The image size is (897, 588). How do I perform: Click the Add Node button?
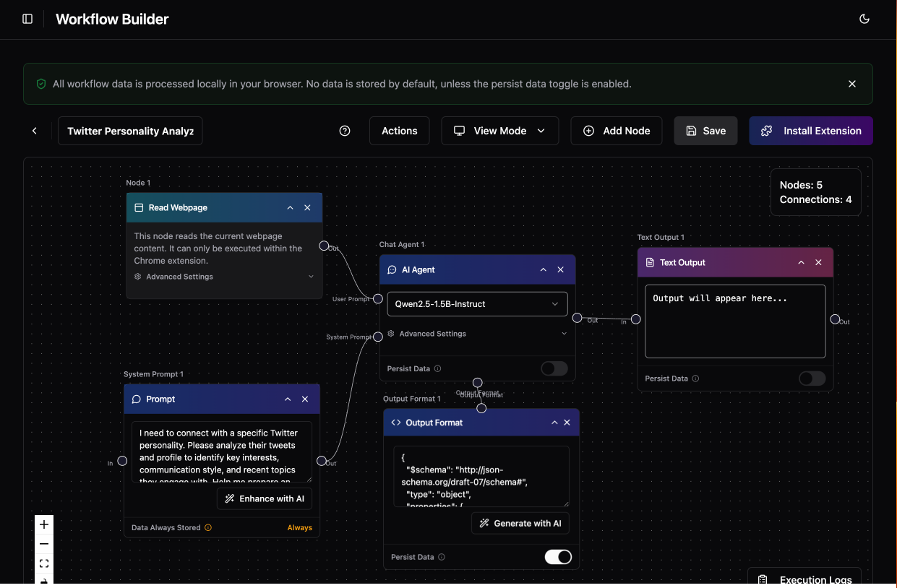pos(617,131)
